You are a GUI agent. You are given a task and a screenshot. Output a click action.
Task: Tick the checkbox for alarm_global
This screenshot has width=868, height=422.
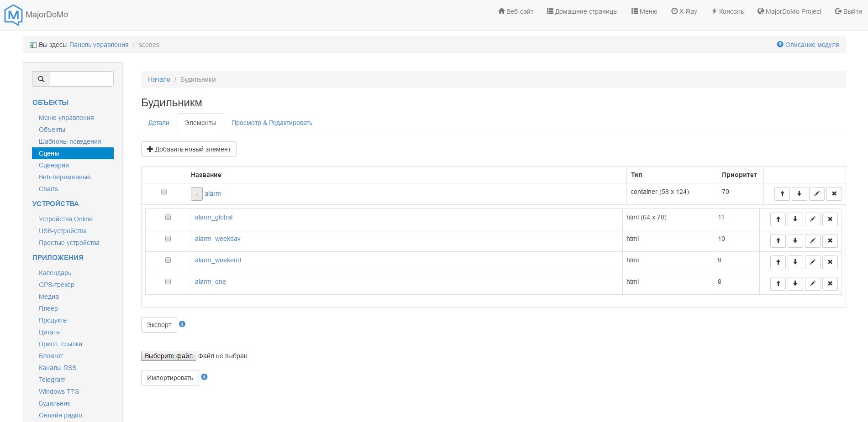point(168,218)
